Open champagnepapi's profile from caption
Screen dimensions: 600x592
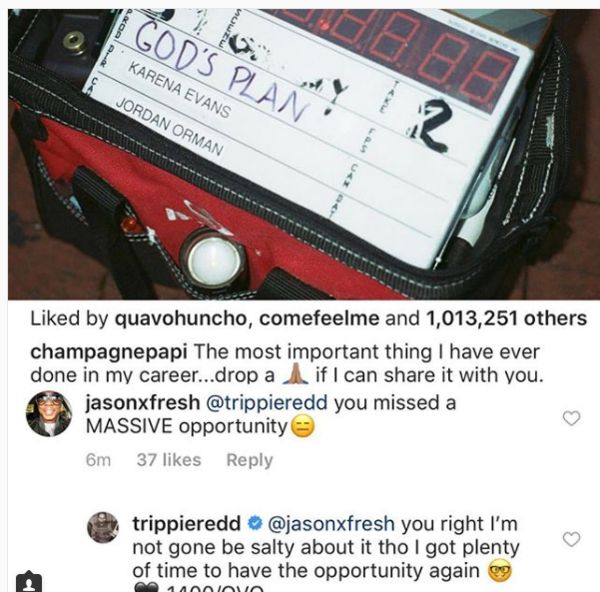coord(109,352)
